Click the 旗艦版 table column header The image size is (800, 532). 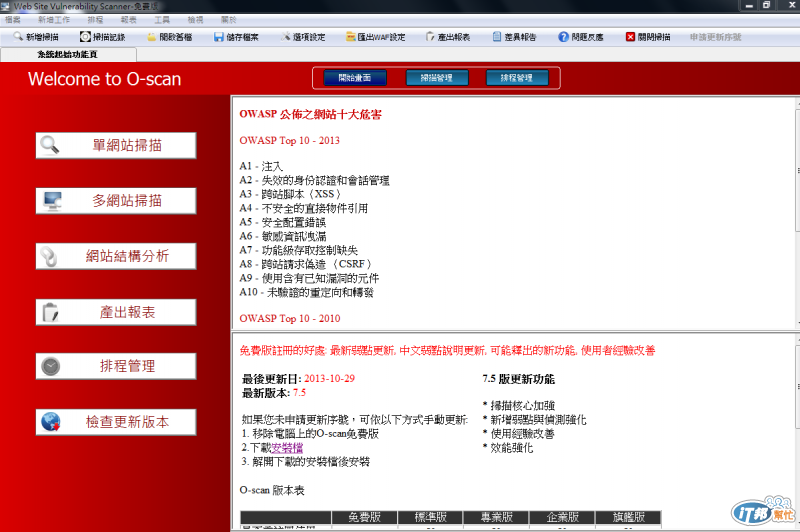click(x=628, y=517)
